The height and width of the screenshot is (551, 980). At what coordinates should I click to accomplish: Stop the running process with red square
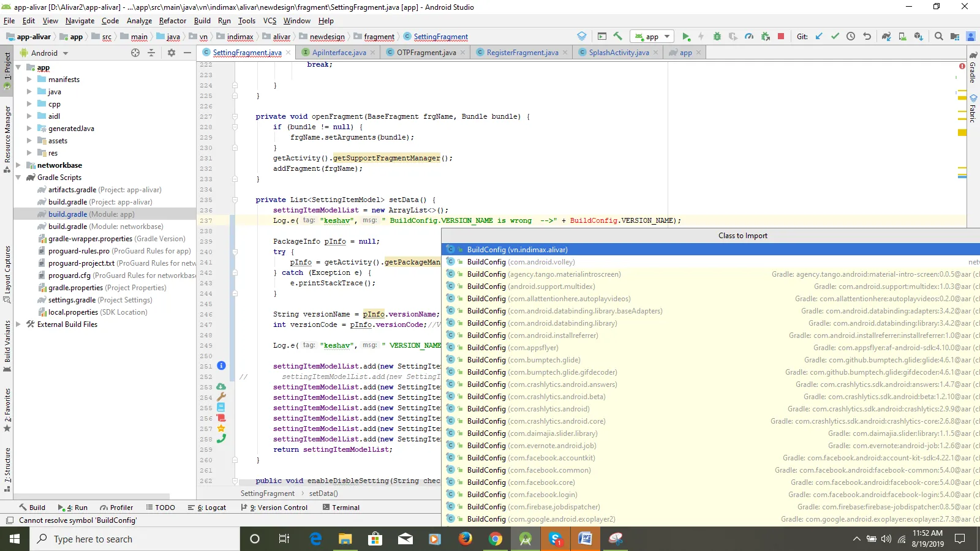pyautogui.click(x=781, y=37)
